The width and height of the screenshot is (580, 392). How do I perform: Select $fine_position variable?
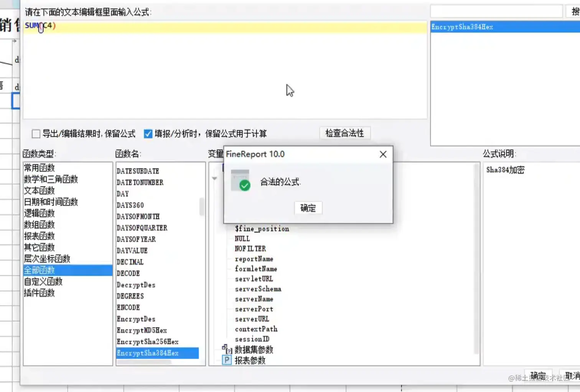point(262,229)
